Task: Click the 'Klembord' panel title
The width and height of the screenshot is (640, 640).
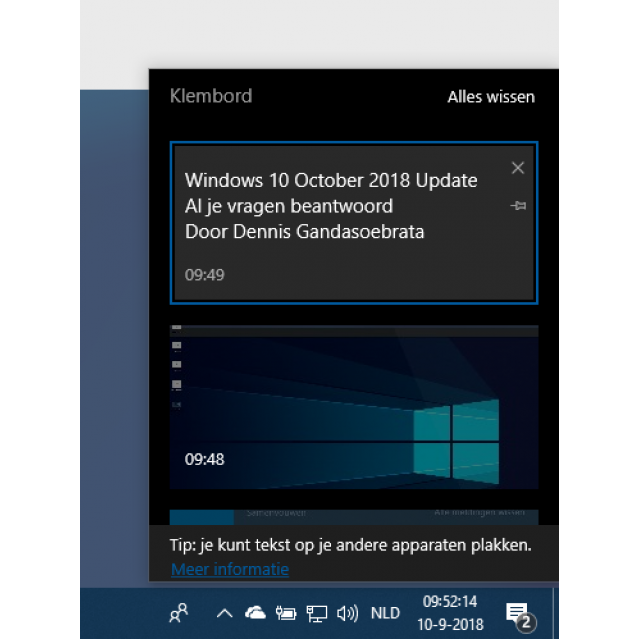Action: (211, 96)
